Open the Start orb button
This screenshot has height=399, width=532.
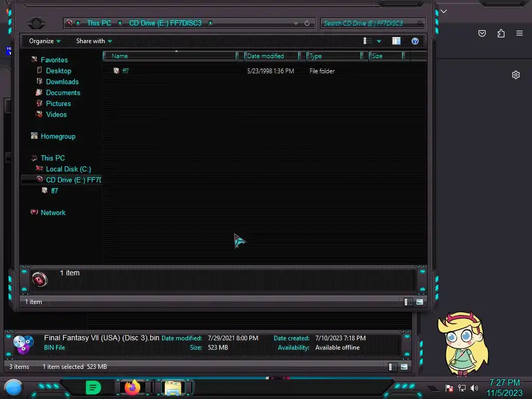click(14, 388)
